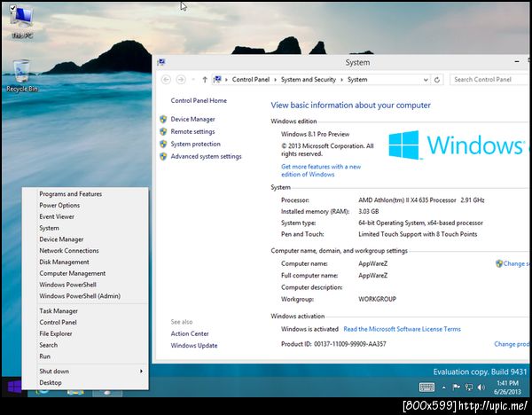
Task: Open Device Manager from the System sidebar
Action: [x=192, y=119]
